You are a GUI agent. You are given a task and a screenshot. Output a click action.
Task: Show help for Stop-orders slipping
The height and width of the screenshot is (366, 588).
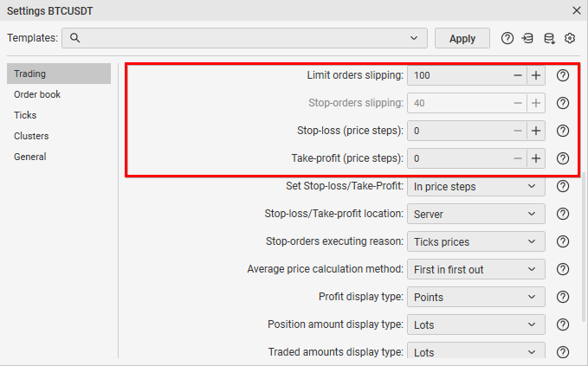[x=563, y=103]
